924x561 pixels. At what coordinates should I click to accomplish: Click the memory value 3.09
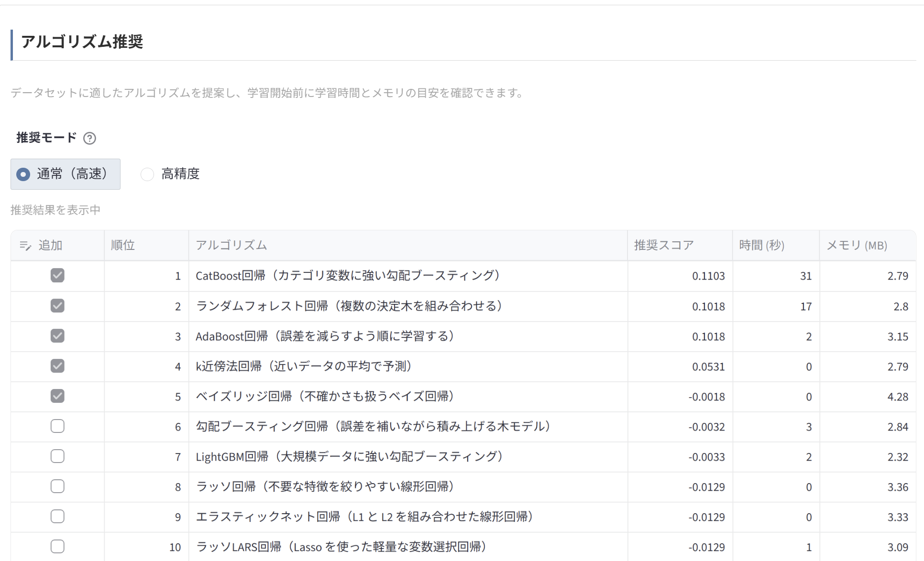pyautogui.click(x=898, y=547)
